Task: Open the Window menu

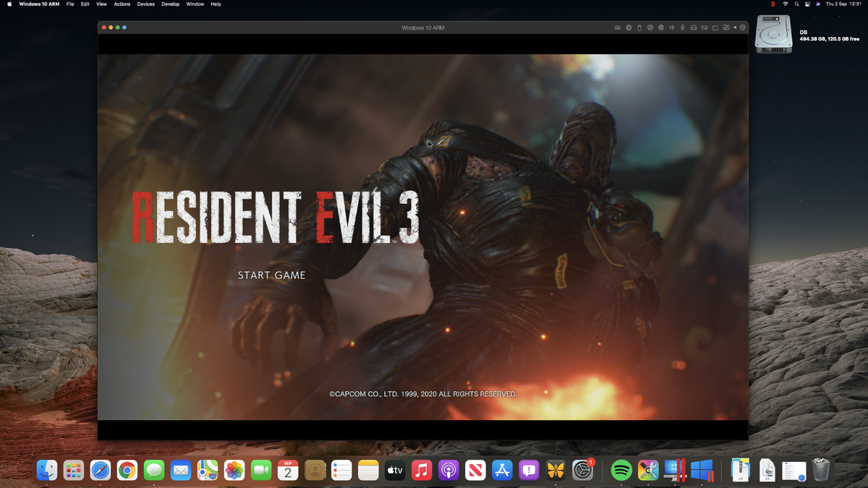Action: [x=195, y=4]
